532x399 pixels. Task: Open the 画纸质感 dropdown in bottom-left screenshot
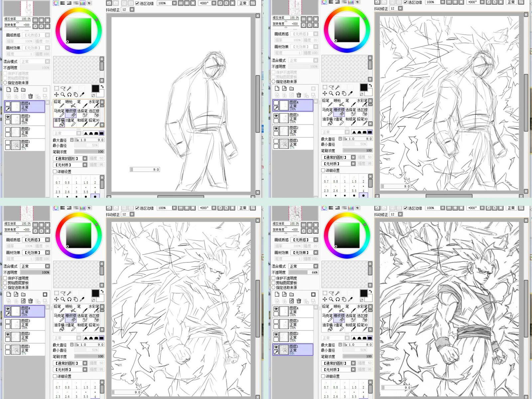pos(48,240)
